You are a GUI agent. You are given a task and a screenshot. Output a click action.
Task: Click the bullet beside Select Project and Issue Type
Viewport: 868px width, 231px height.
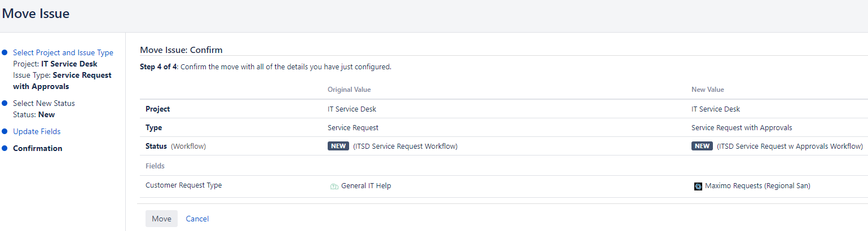(x=5, y=53)
